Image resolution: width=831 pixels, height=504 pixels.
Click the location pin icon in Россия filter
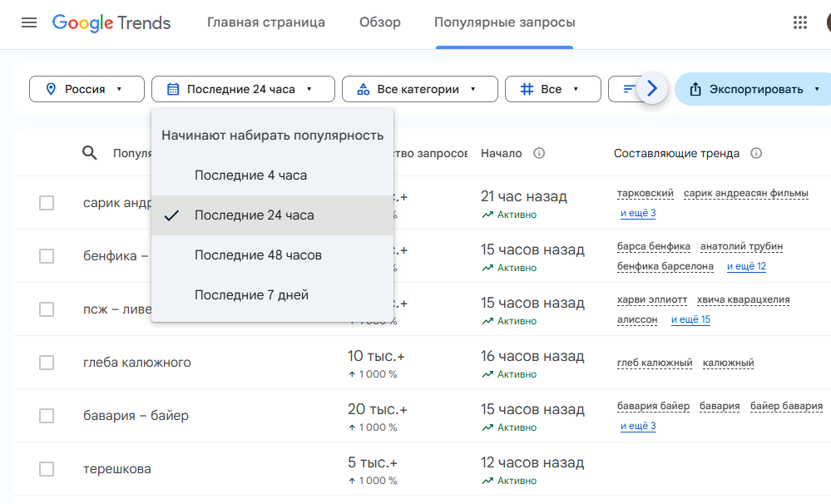pos(51,89)
